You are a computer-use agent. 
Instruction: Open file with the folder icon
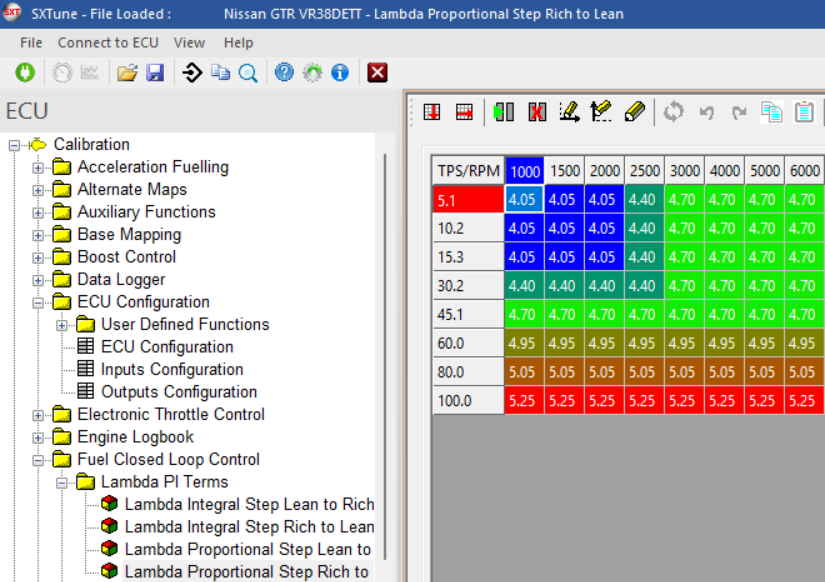[127, 72]
